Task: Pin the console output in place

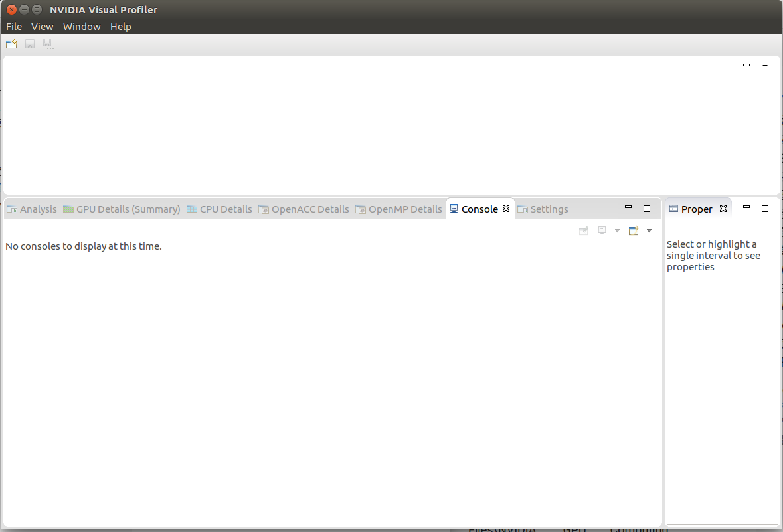Action: [x=584, y=230]
